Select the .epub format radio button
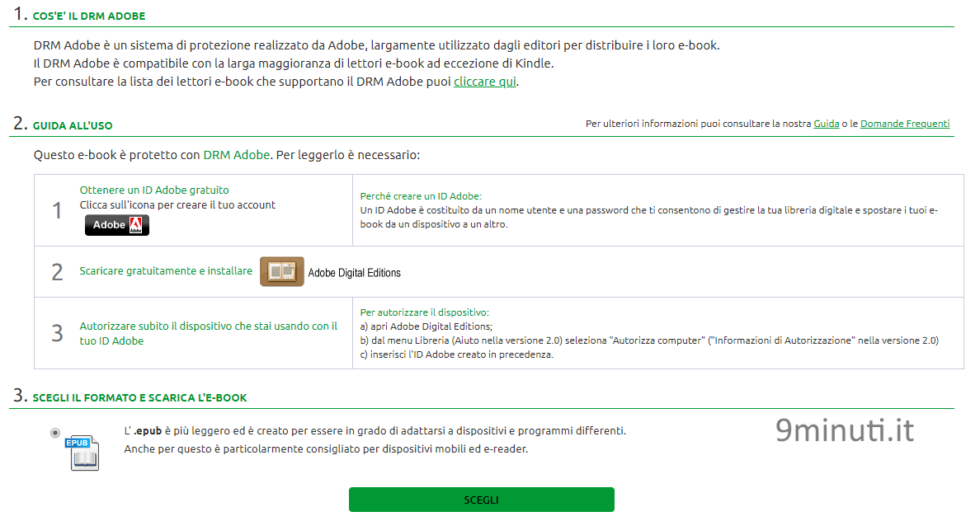Screen dimensions: 980x521 55,432
